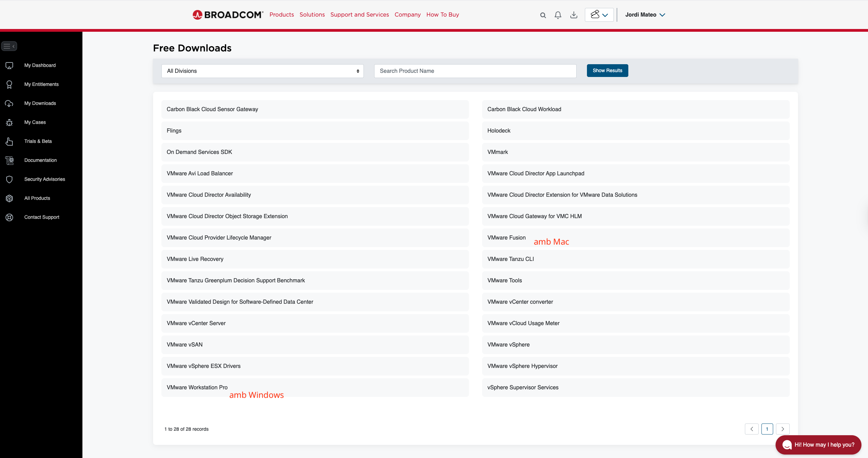Open vSphere Supervisor Services

[636, 388]
